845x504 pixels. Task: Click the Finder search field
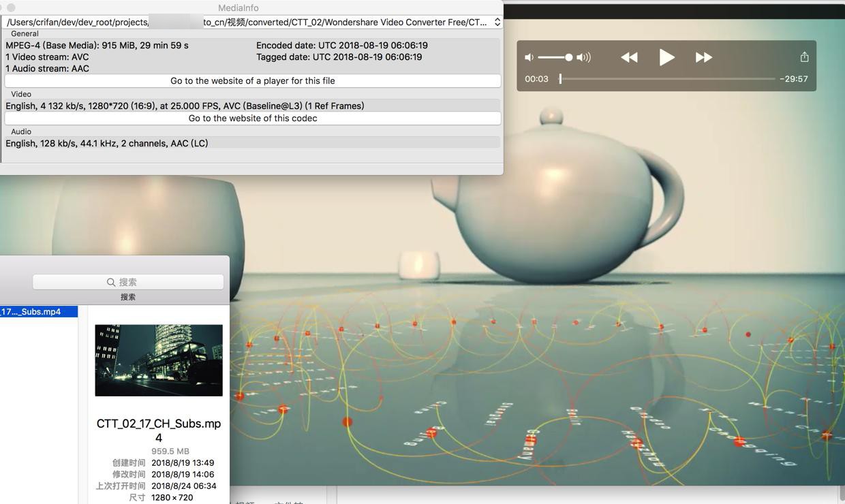pyautogui.click(x=128, y=282)
